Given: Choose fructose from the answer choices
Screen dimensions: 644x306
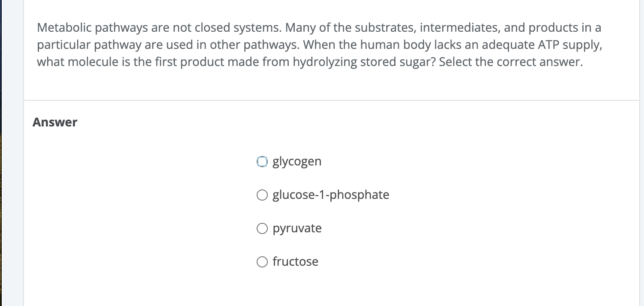Looking at the screenshot, I should [262, 261].
